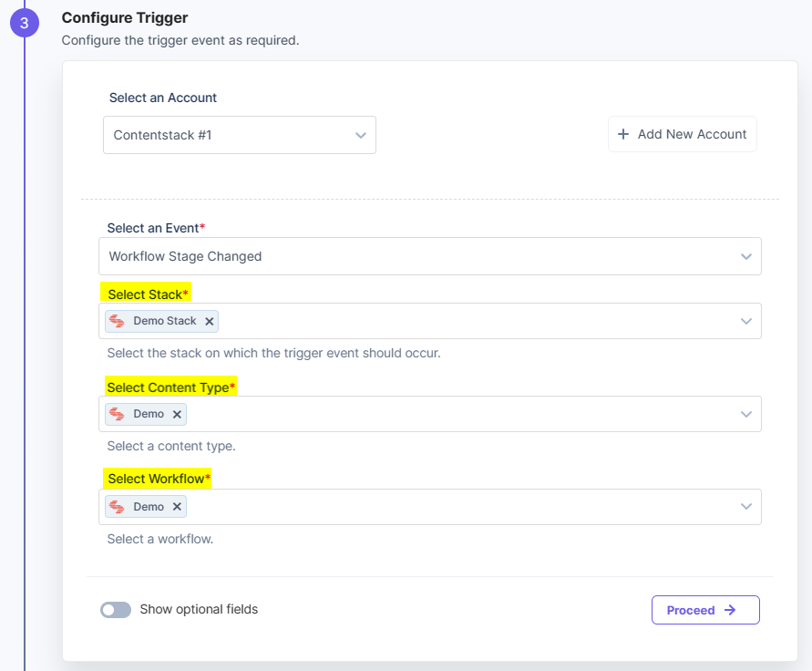Expand the Select Stack dropdown chevron

(x=746, y=321)
